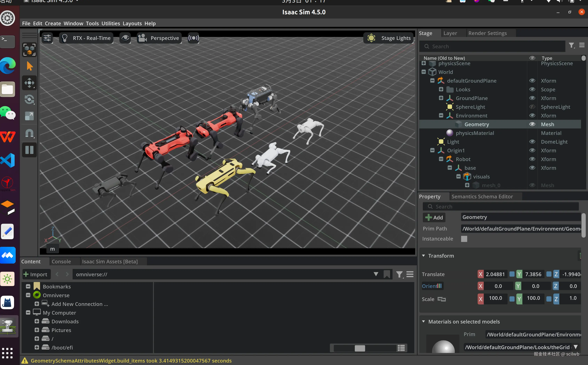Open viewport settings sliders icon
The image size is (588, 365).
pyautogui.click(x=47, y=38)
